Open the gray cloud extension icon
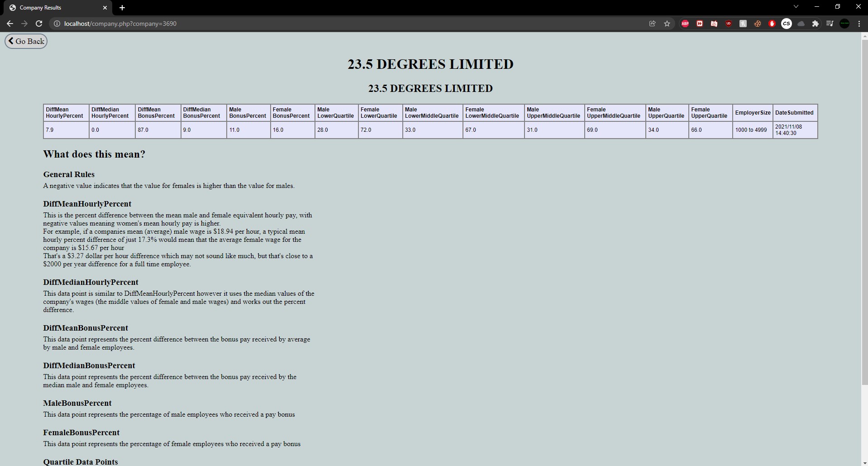Image resolution: width=868 pixels, height=466 pixels. pyautogui.click(x=801, y=24)
